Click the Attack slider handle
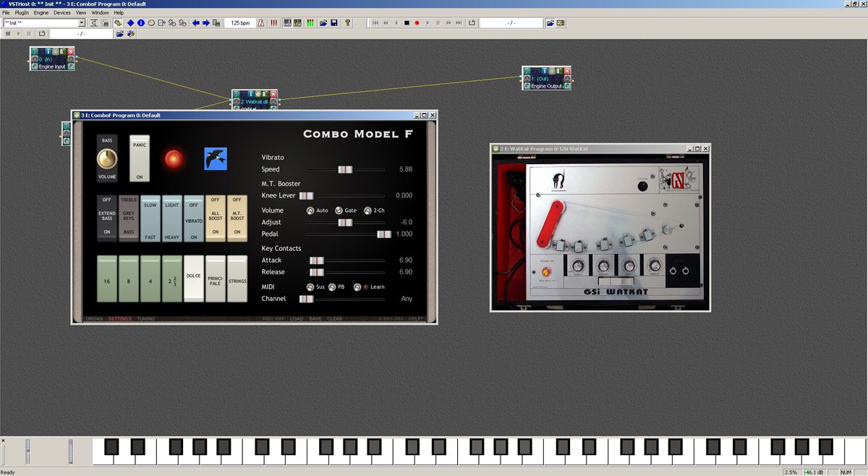The width and height of the screenshot is (868, 476). click(x=317, y=260)
